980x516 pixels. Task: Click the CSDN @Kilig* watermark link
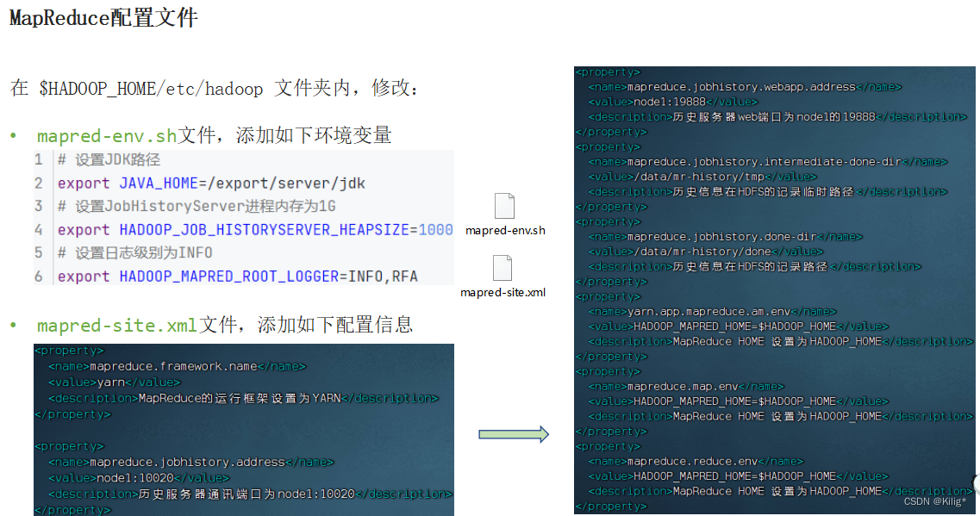[933, 500]
